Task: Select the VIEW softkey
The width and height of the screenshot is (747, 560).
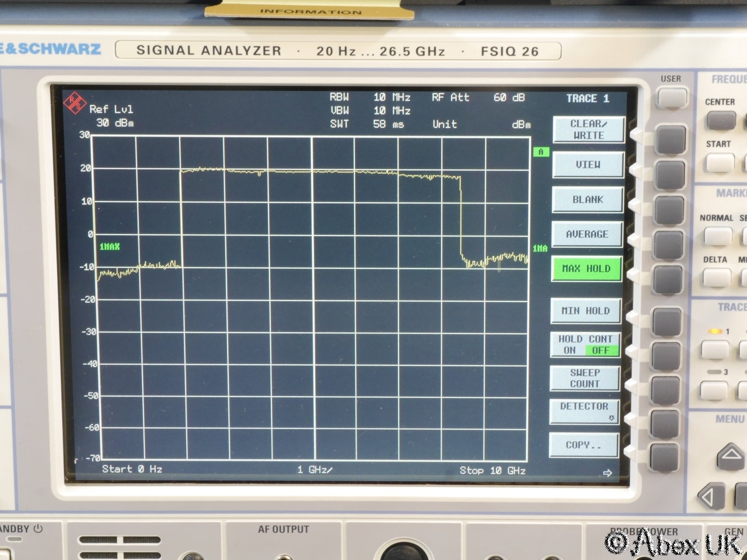Action: click(588, 165)
